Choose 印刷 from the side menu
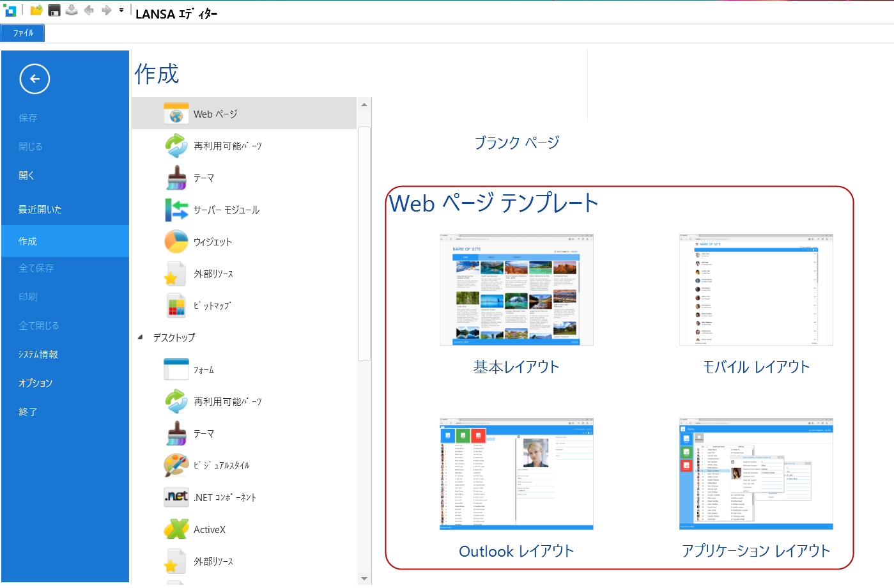Image resolution: width=894 pixels, height=588 pixels. (28, 297)
